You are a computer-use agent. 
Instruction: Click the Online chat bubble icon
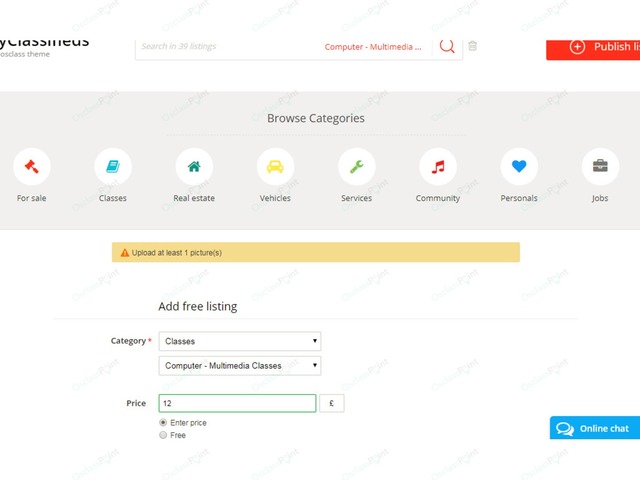(565, 429)
